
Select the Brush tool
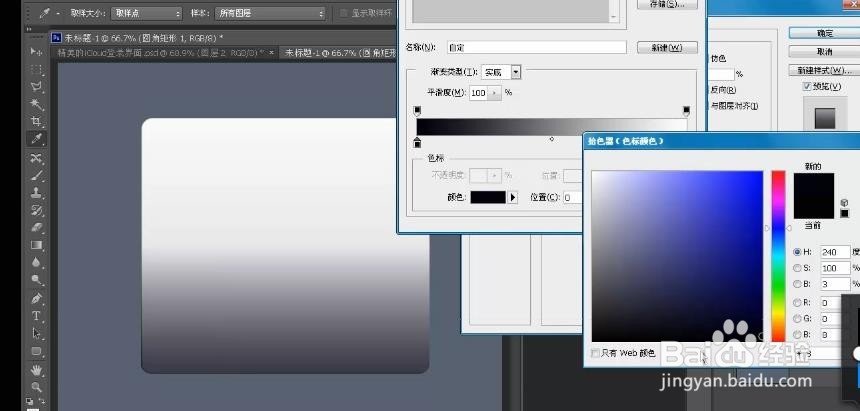(x=36, y=176)
